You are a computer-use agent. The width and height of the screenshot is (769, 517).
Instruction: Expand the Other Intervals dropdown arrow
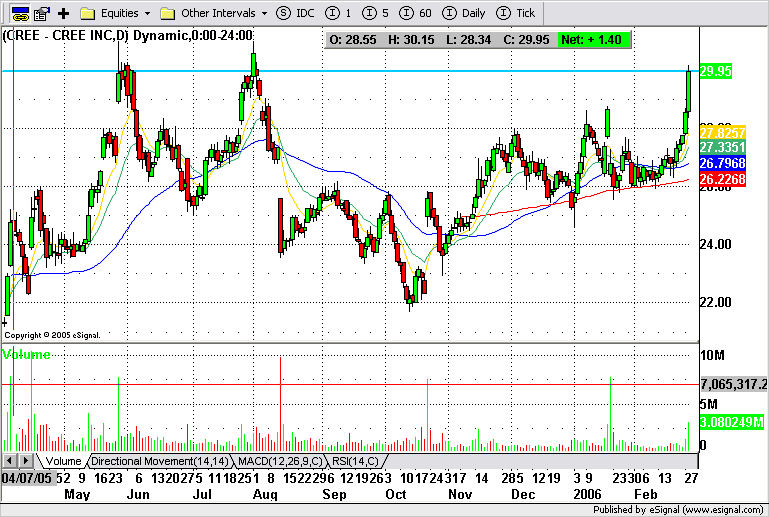click(264, 14)
